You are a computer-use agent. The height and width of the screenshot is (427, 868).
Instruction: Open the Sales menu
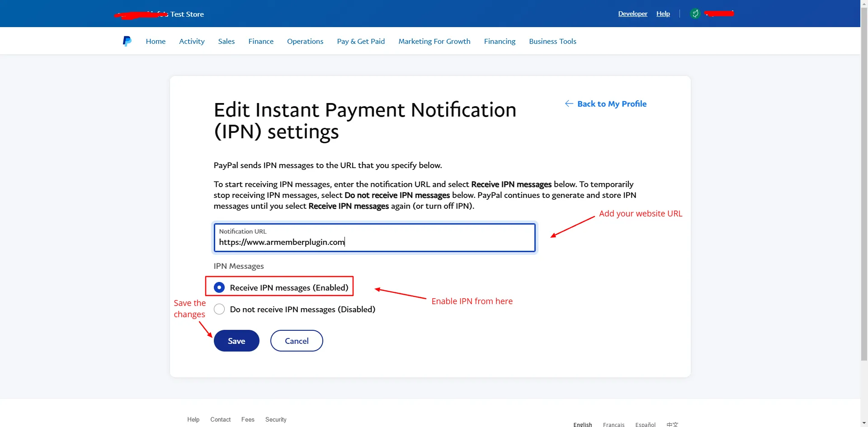tap(226, 41)
